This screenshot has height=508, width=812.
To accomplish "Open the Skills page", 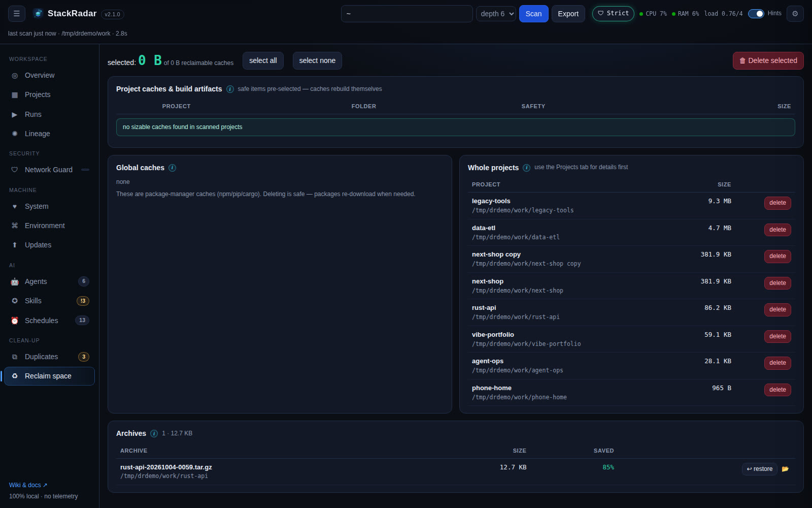I will (x=49, y=301).
